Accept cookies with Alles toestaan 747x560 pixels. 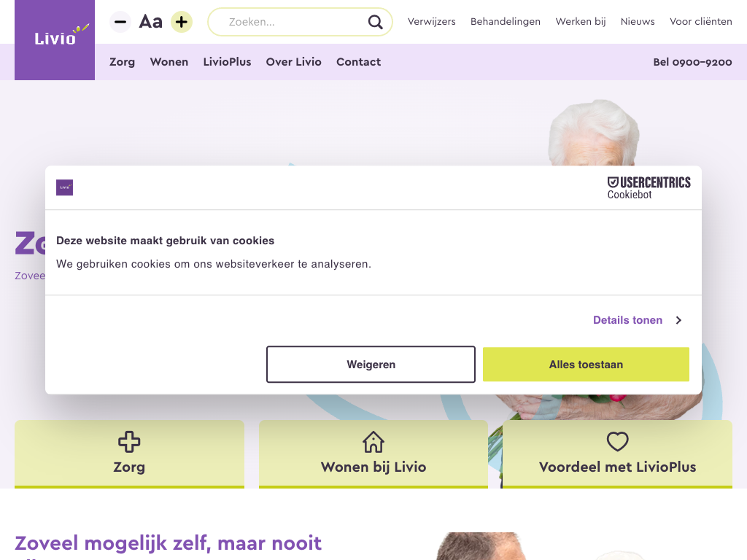pos(586,365)
